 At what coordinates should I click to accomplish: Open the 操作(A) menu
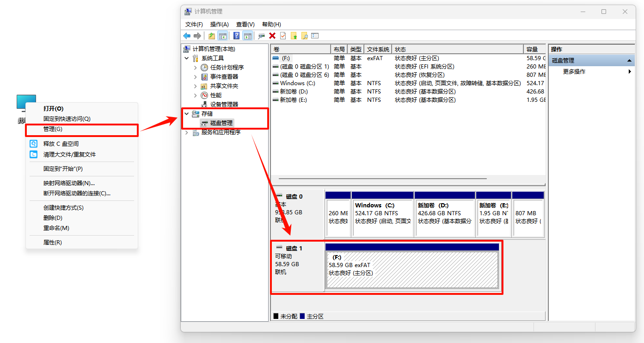219,25
